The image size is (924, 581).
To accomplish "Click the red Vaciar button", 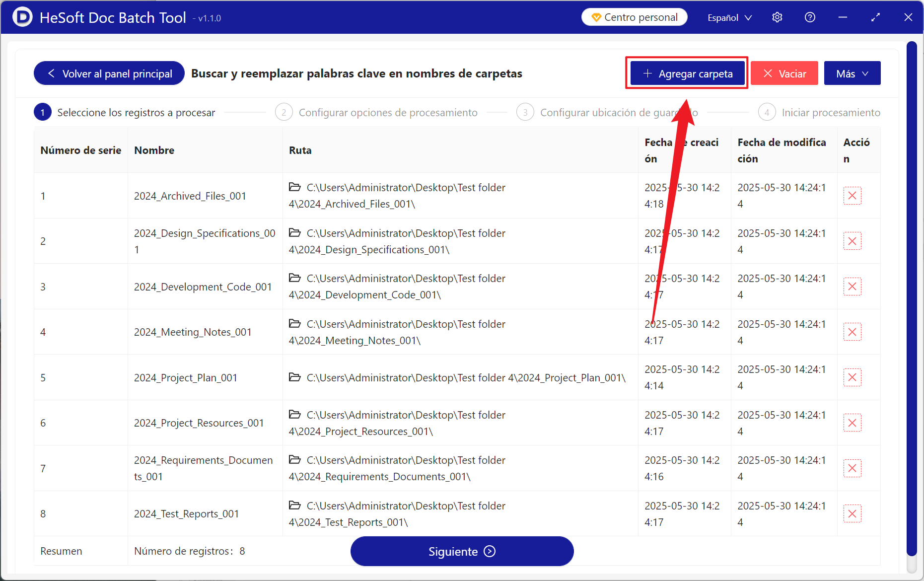I will 784,73.
